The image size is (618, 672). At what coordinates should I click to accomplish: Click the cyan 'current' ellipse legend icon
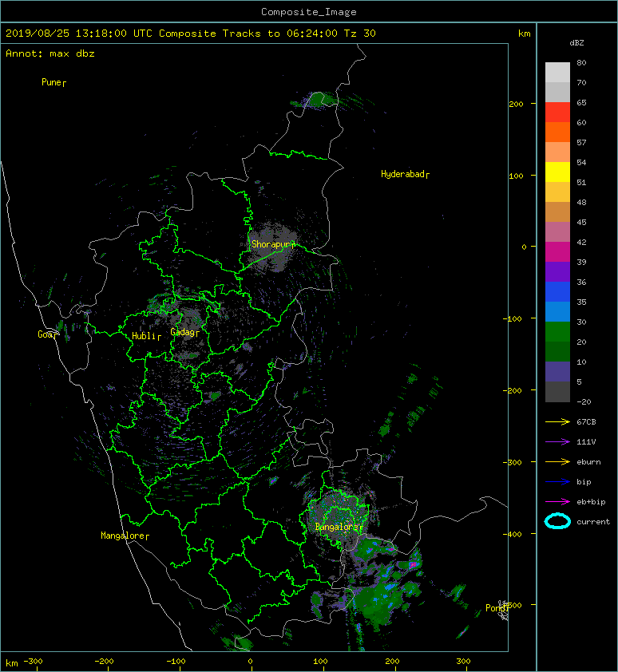tap(557, 521)
